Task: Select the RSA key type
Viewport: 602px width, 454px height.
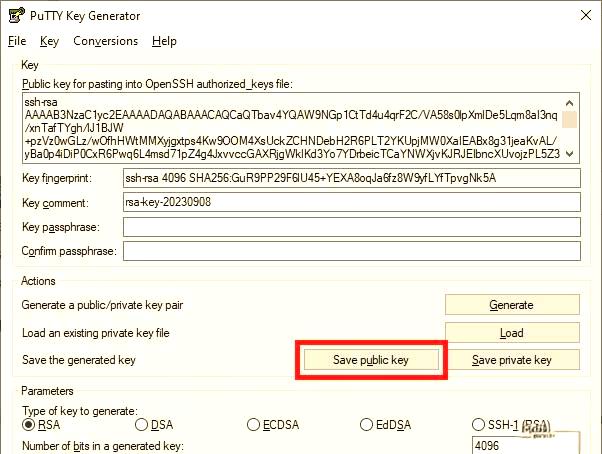Action: point(41,425)
